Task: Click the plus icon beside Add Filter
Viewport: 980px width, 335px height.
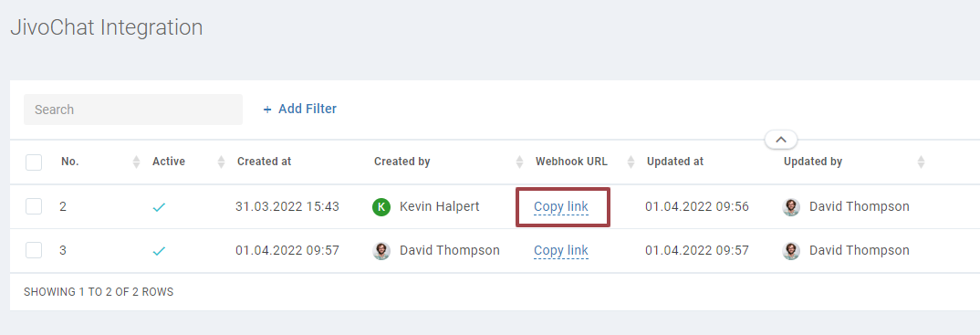Action: pyautogui.click(x=267, y=110)
